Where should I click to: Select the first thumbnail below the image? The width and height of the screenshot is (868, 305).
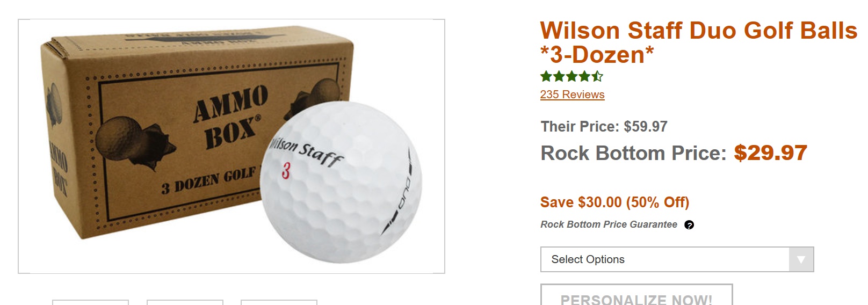pyautogui.click(x=90, y=302)
